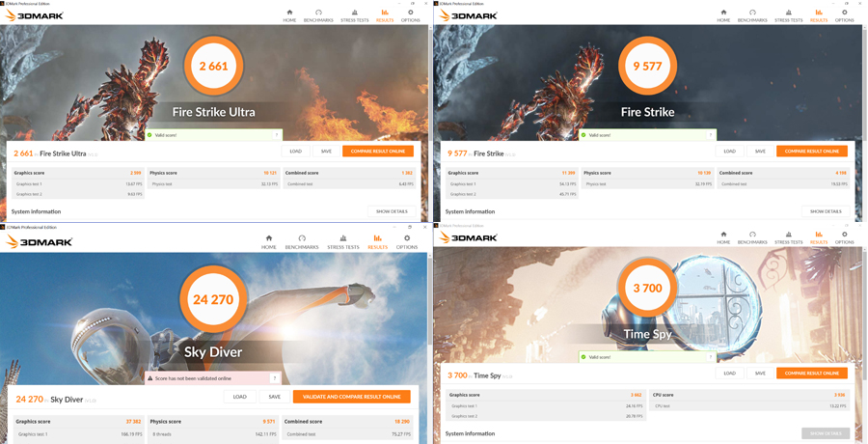Open Stress Tests in the Sky Diver window

pyautogui.click(x=343, y=241)
